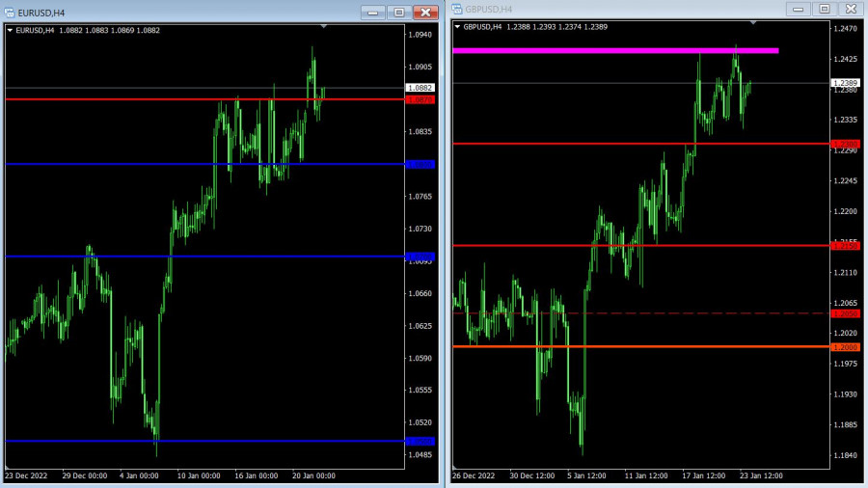
Task: Close the EURUSD,H4 chart window
Action: 425,13
